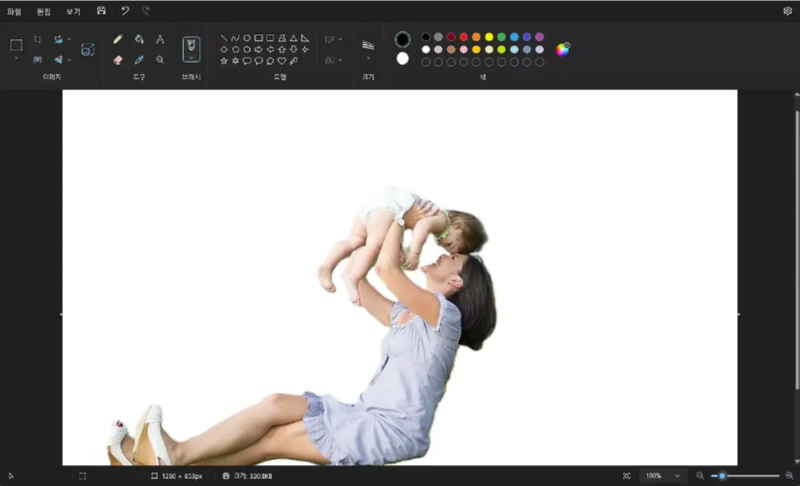800x486 pixels.
Task: Open the 보기 menu
Action: coord(73,11)
